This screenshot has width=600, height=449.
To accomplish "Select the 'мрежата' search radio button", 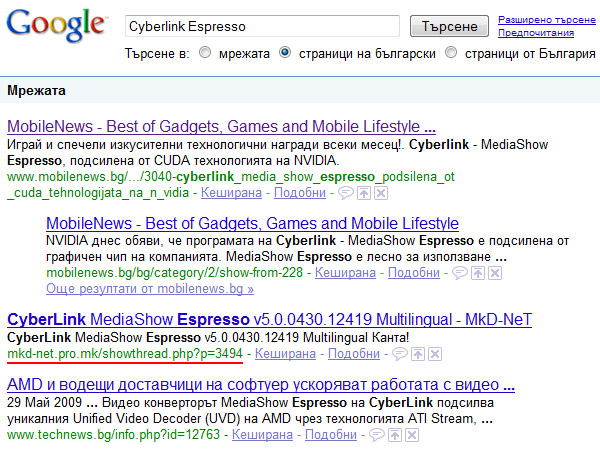I will pos(205,52).
